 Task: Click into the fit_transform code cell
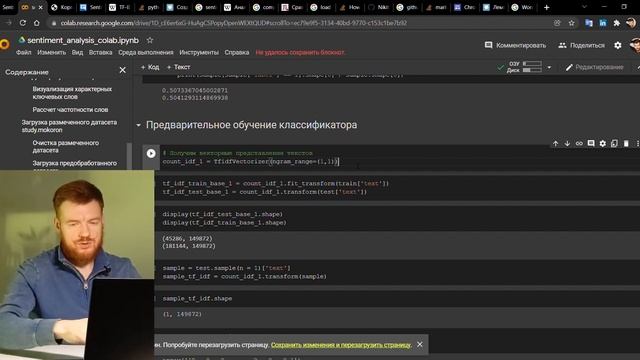(396, 188)
